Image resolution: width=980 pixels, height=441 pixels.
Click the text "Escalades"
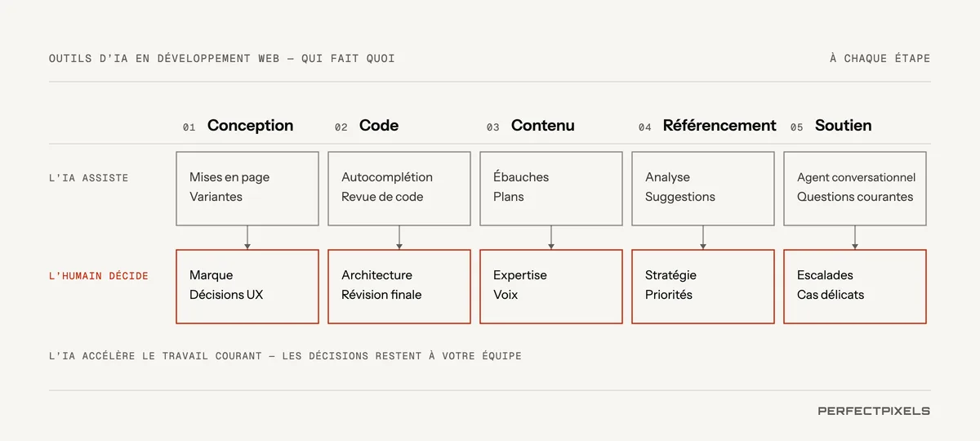pos(825,275)
